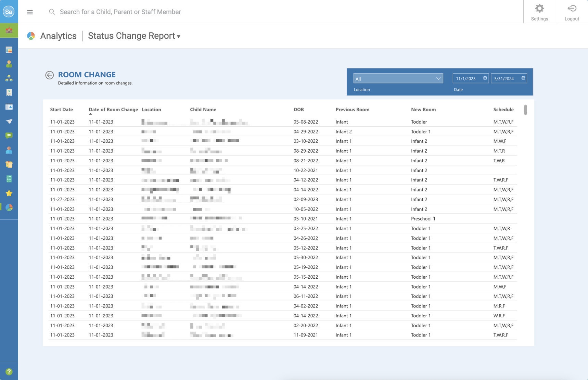Select the billing receipt icon
The image size is (588, 380).
[9, 92]
